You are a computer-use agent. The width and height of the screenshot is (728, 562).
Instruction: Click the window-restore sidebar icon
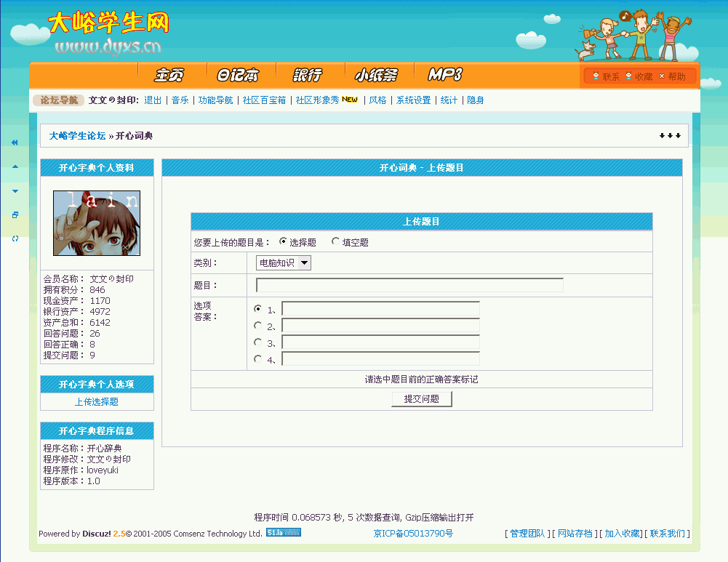[15, 215]
